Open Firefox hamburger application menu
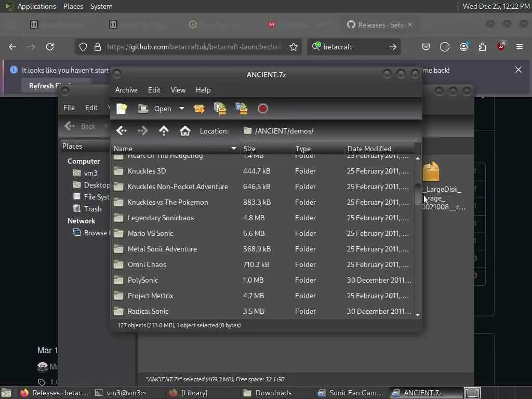This screenshot has width=532, height=399. (520, 47)
